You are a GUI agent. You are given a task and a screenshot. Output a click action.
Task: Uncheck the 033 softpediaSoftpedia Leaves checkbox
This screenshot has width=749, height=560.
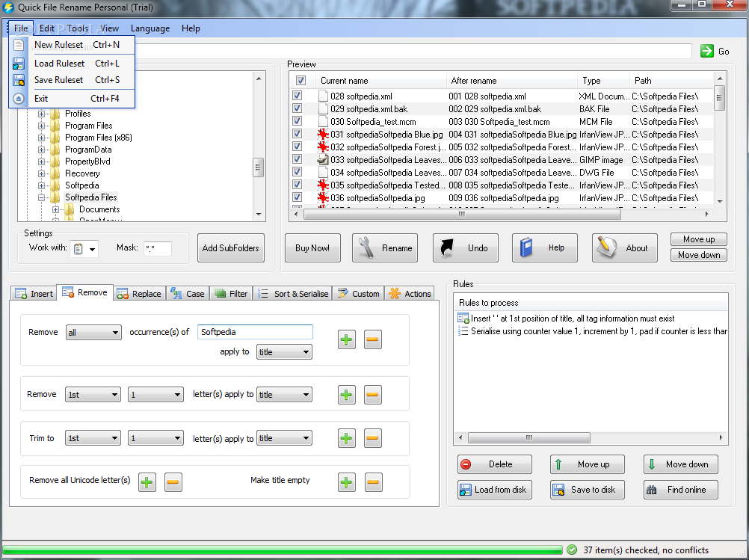point(297,159)
